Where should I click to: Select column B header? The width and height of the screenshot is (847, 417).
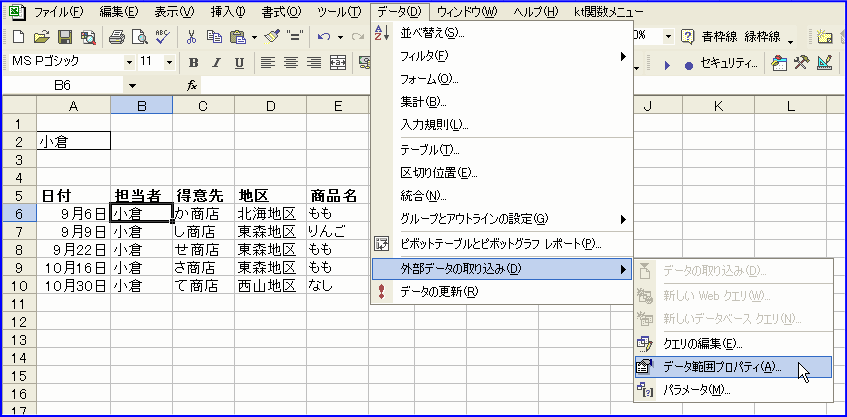(x=142, y=106)
